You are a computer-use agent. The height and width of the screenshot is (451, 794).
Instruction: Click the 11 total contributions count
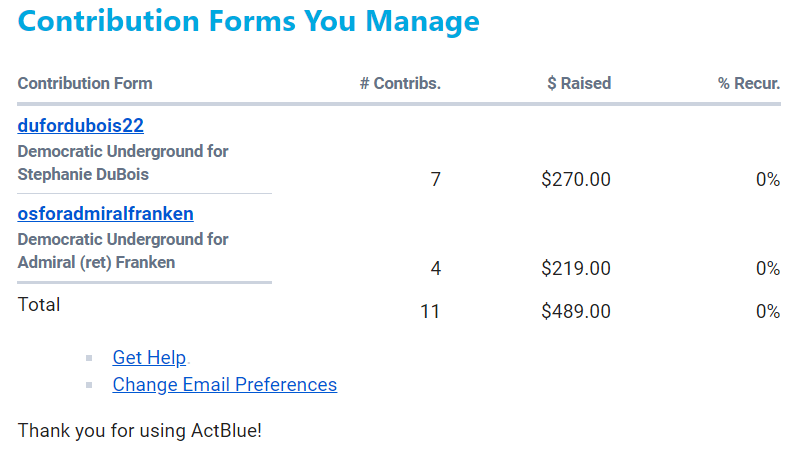430,311
